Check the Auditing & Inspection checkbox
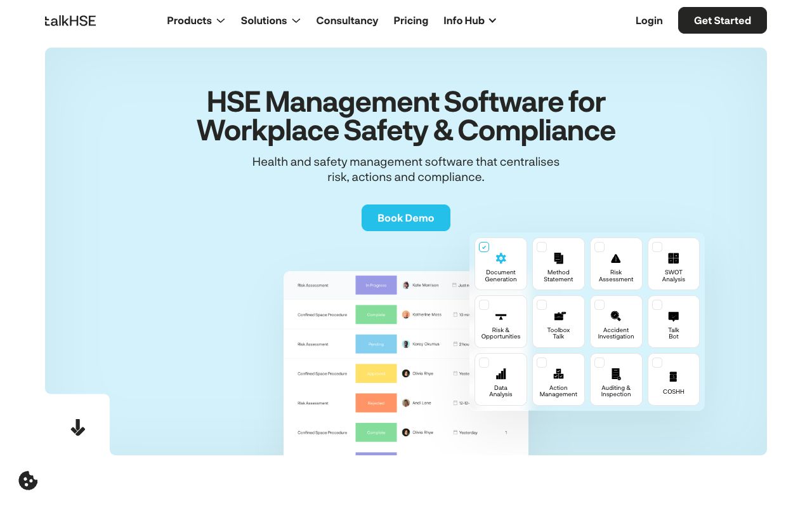This screenshot has width=812, height=508. (599, 363)
